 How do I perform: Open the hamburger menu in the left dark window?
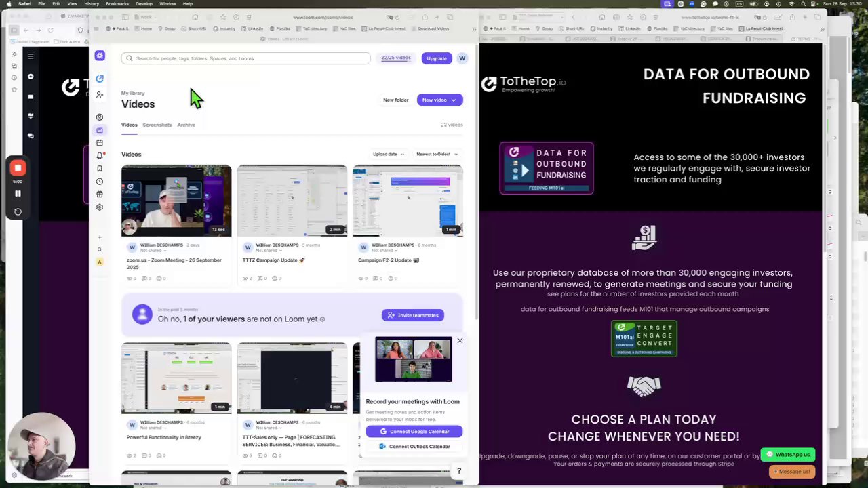point(31,56)
